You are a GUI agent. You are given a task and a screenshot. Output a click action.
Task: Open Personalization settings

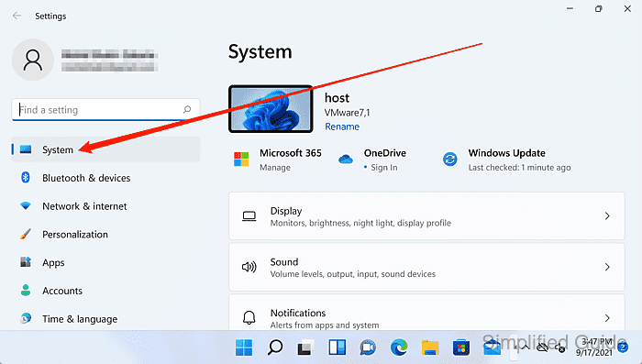(105, 234)
